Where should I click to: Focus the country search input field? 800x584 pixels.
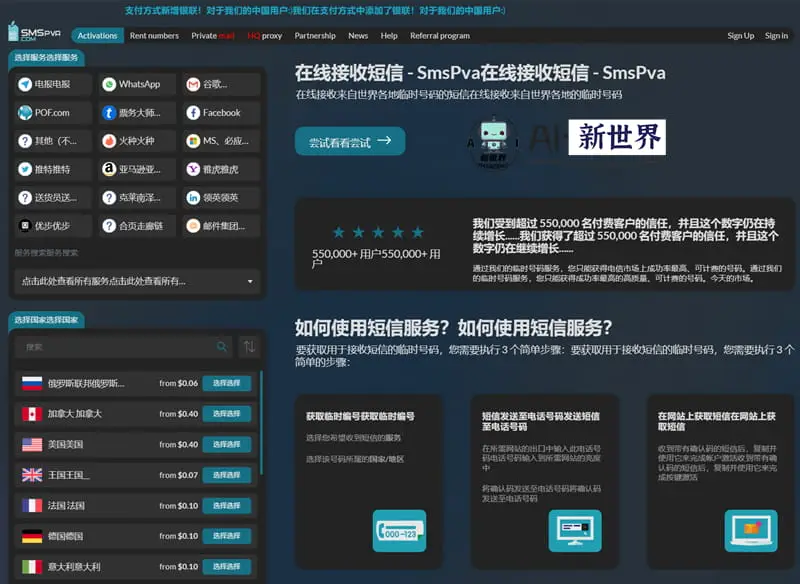click(x=115, y=347)
